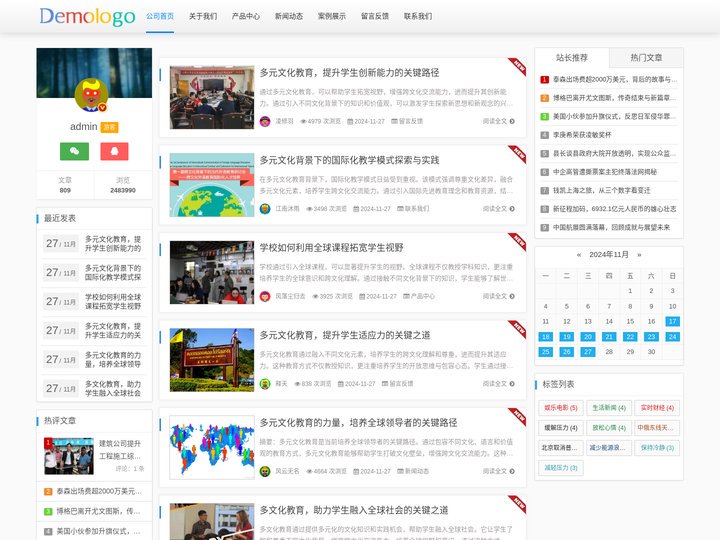
Task: Open the 公司首页 nav item
Action: (160, 16)
